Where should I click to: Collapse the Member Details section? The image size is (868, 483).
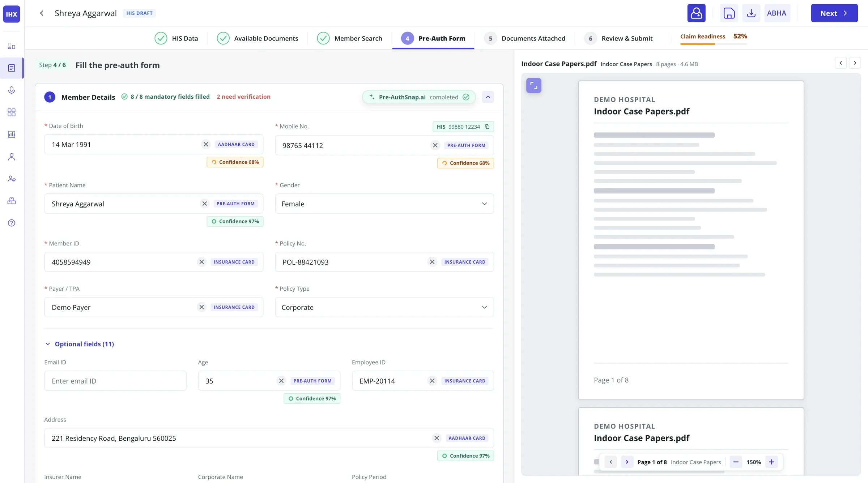point(488,97)
